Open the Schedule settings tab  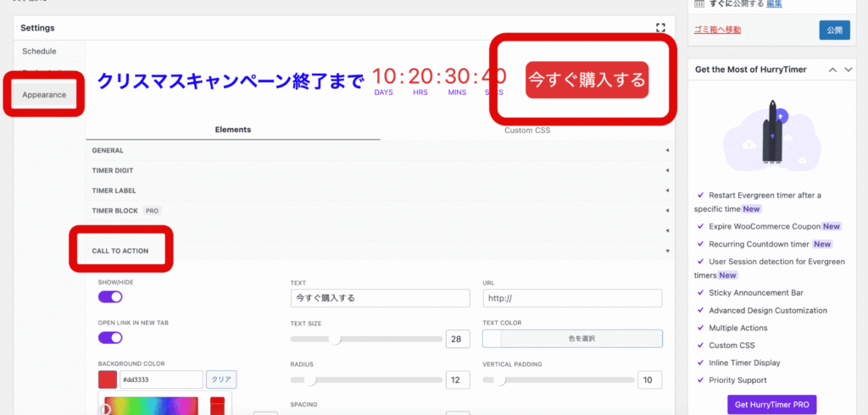[x=39, y=51]
